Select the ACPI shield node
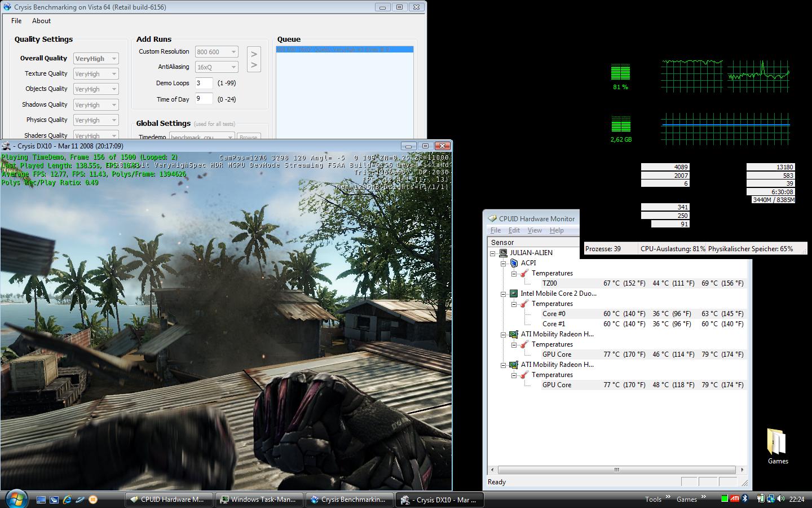Viewport: 812px width, 508px height. coord(523,262)
